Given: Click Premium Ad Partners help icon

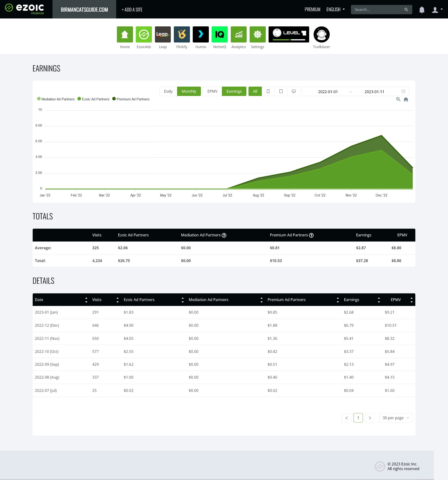Looking at the screenshot, I should [x=311, y=235].
